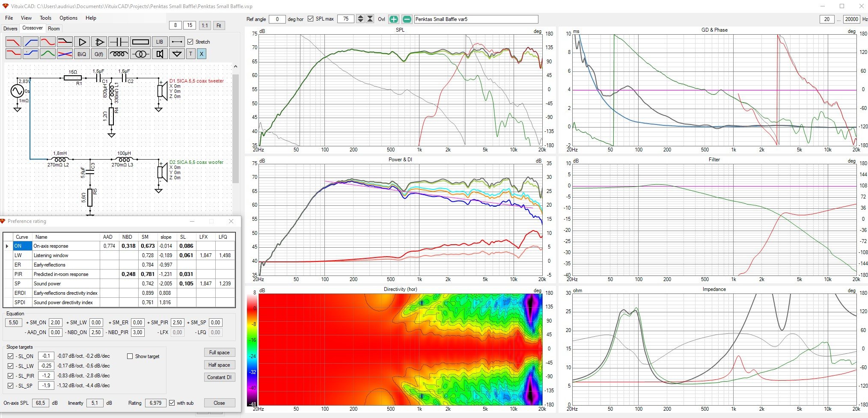Add a transformer component
Screen dimensions: 868x418
[140, 54]
